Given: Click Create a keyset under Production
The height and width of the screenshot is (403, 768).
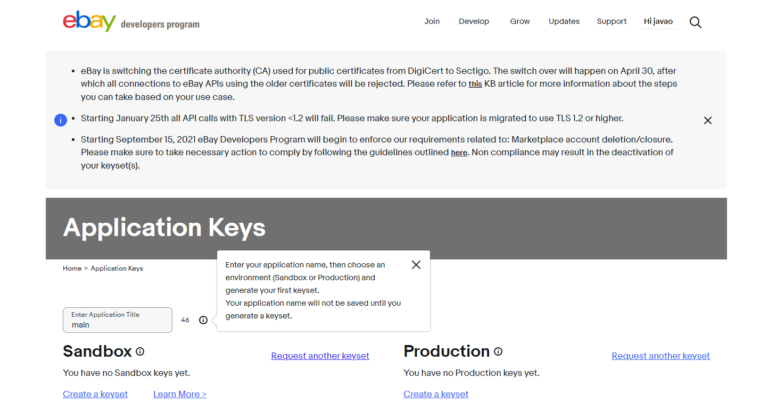Looking at the screenshot, I should tap(436, 394).
